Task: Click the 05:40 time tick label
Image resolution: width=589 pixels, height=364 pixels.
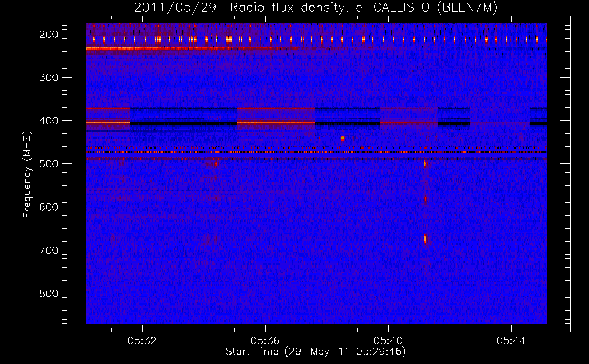Action: click(388, 341)
